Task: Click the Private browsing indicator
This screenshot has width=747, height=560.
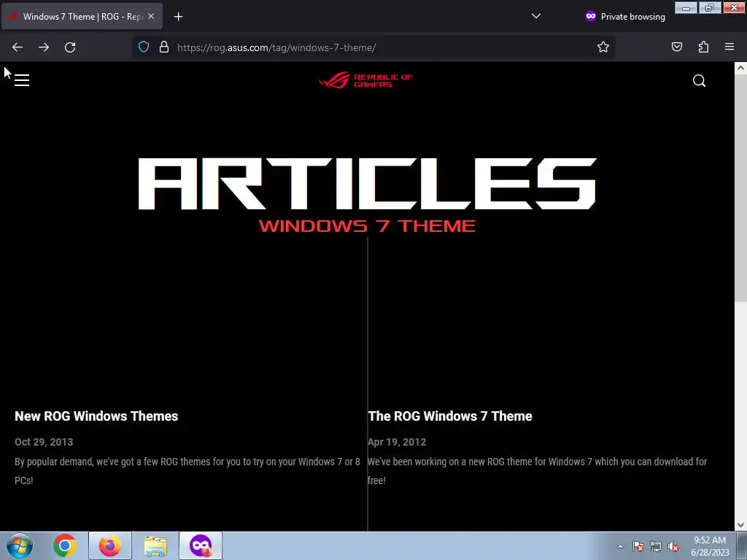Action: tap(625, 17)
